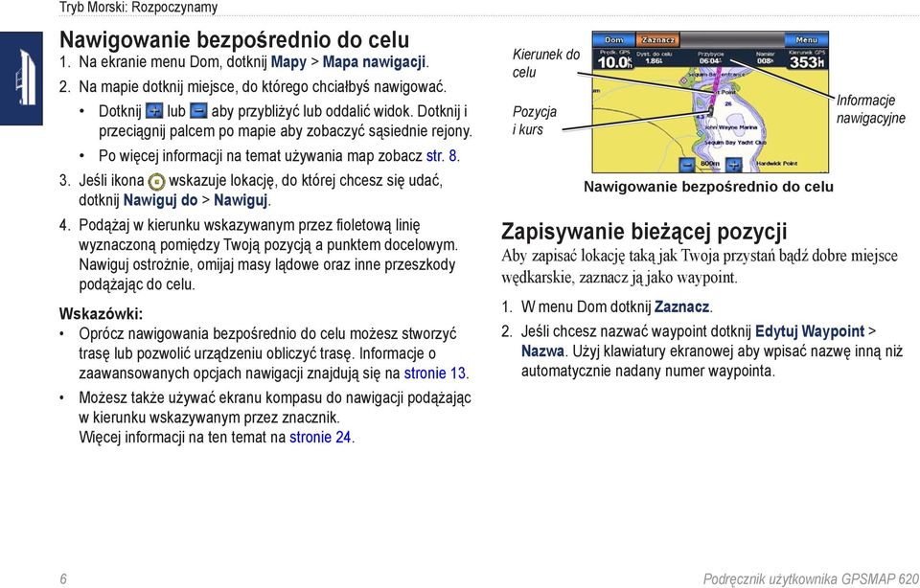The width and height of the screenshot is (920, 588).
Task: Click the 'Kierunek do celu' callout label
Action: pyautogui.click(x=545, y=63)
